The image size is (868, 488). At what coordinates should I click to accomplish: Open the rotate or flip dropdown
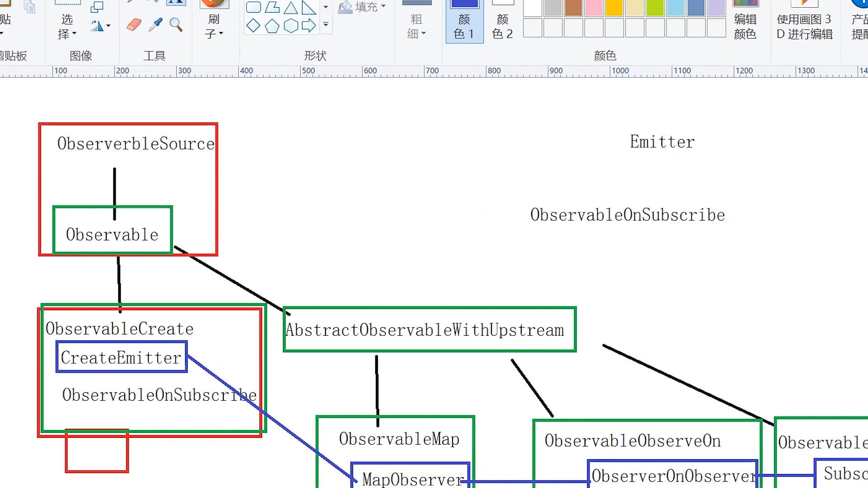pyautogui.click(x=100, y=26)
